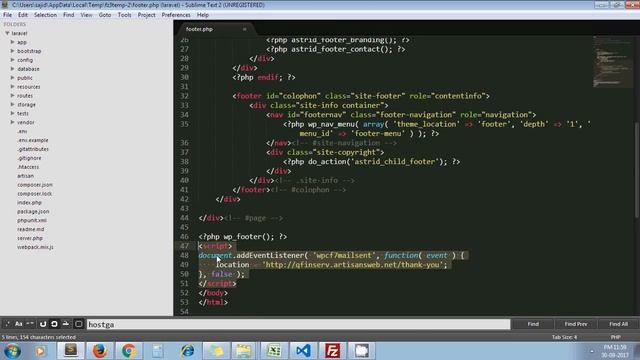This screenshot has width=640, height=360.
Task: Launch Firefox from the taskbar
Action: [99, 351]
